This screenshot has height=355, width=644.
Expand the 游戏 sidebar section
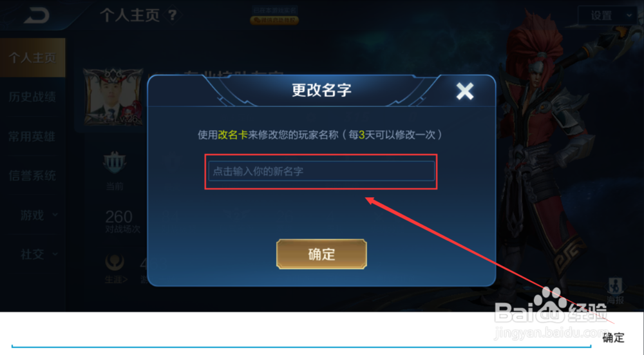(38, 215)
